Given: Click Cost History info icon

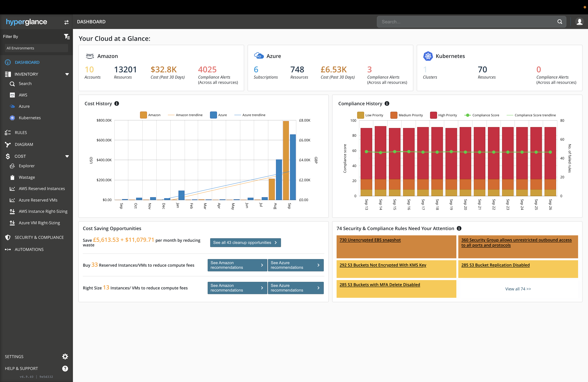Looking at the screenshot, I should (117, 103).
